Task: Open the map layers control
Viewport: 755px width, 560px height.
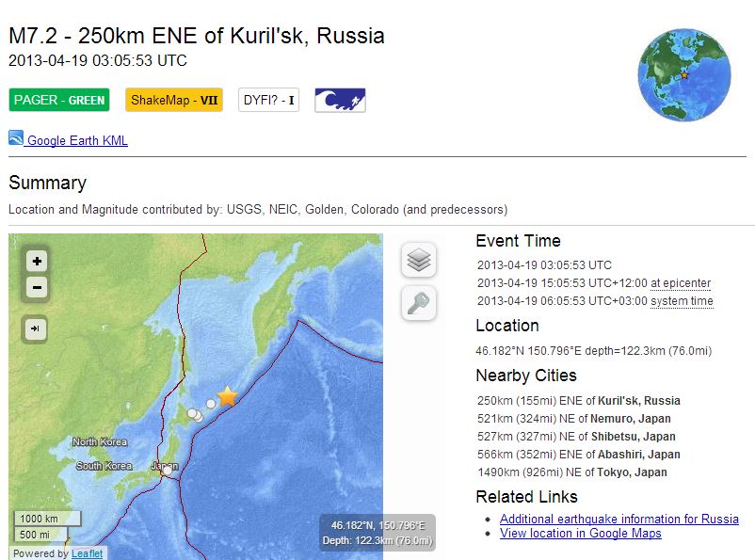Action: [x=419, y=260]
